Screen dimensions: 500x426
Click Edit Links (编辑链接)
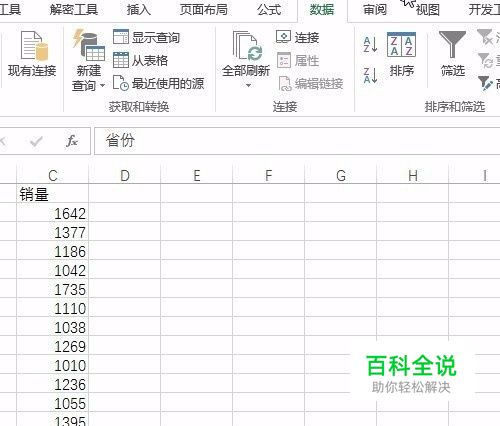coord(310,84)
